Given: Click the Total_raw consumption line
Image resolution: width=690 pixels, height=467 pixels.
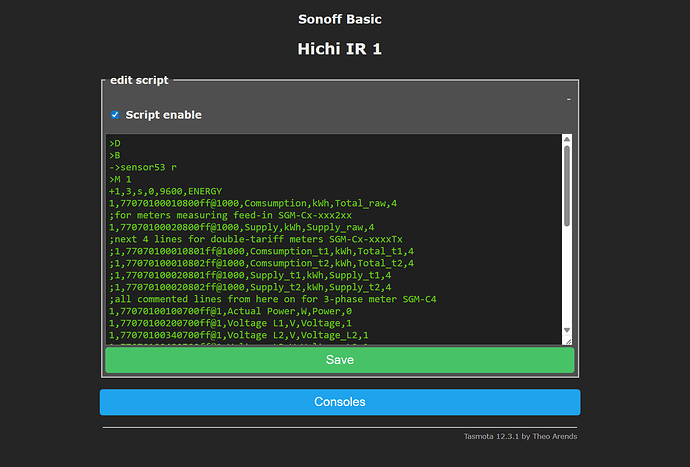Looking at the screenshot, I should (x=252, y=203).
